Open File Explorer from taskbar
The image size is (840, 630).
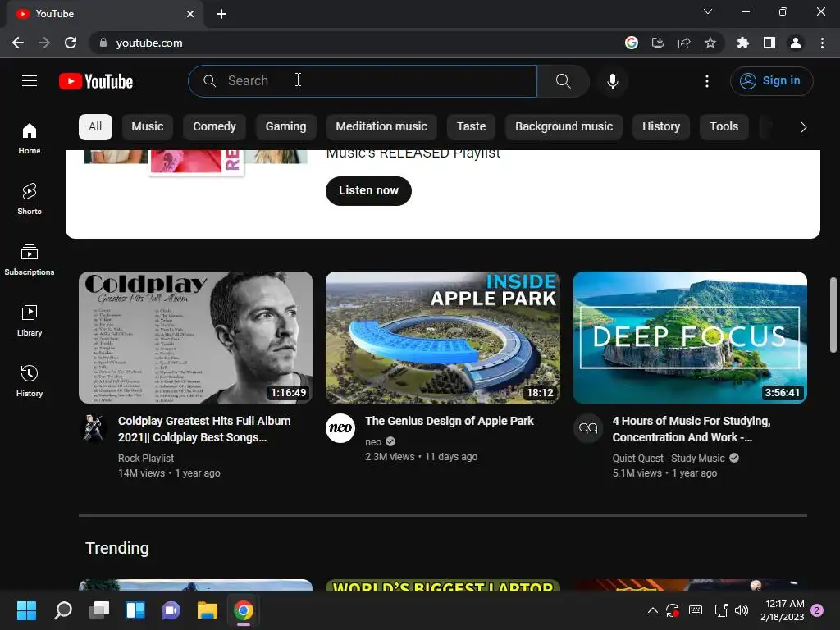pyautogui.click(x=208, y=610)
